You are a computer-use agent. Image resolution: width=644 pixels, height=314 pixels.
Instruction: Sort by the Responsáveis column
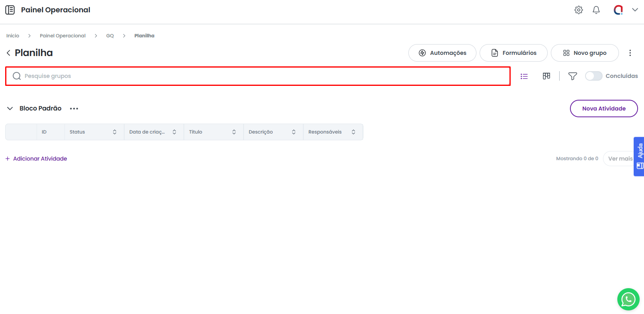click(x=353, y=132)
